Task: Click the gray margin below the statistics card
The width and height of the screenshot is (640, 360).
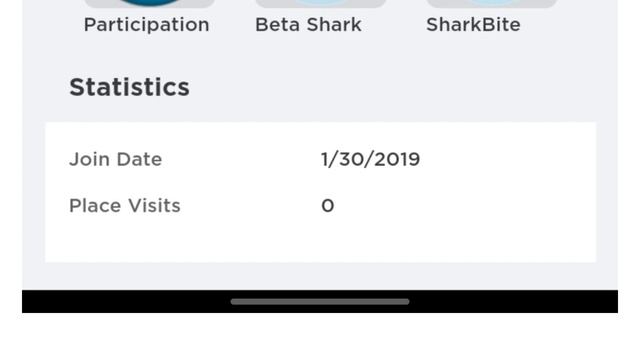Action: tap(320, 276)
